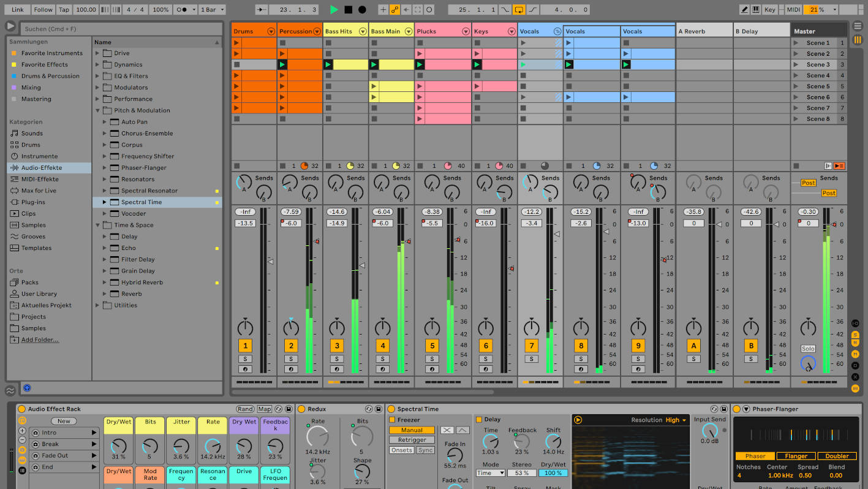Click the Retrigger button in Freezer
The image size is (868, 489).
click(412, 440)
